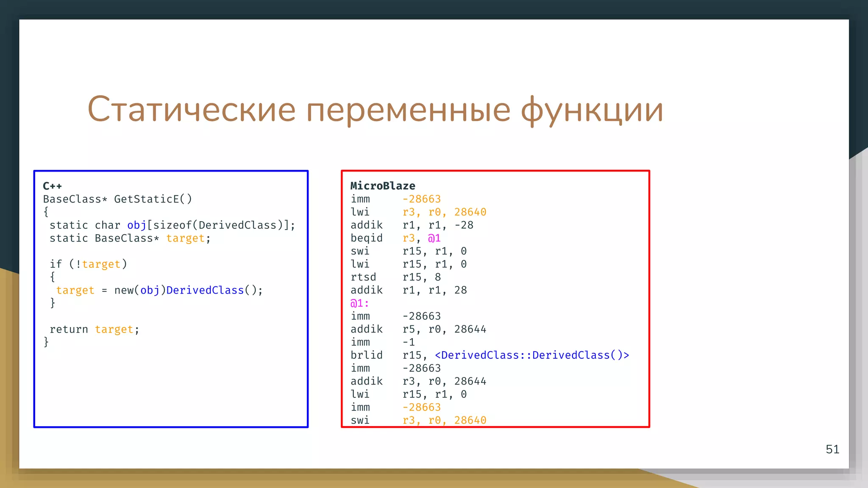Click the line 'target = new(obj)DerivedClass();'

tap(159, 290)
